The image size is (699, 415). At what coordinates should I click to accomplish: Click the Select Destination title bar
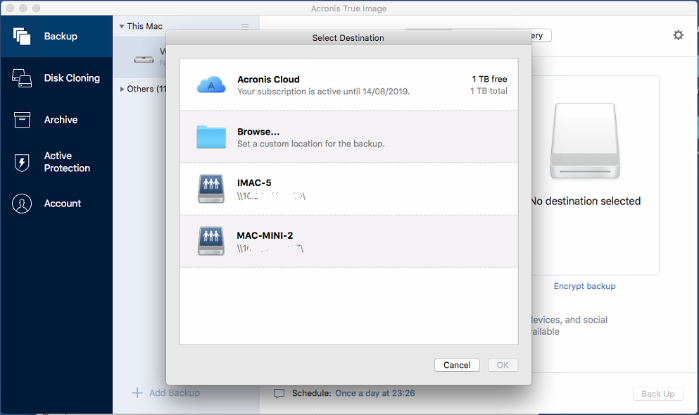click(x=348, y=38)
